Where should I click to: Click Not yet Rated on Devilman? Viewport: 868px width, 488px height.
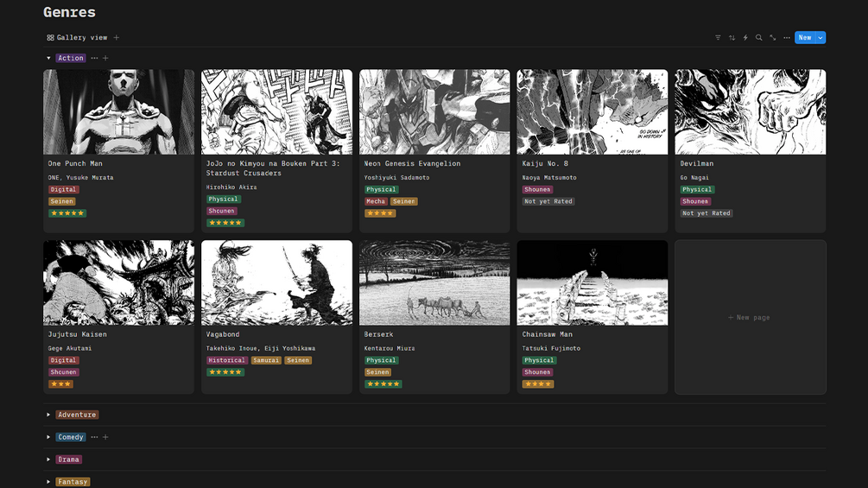pyautogui.click(x=706, y=213)
